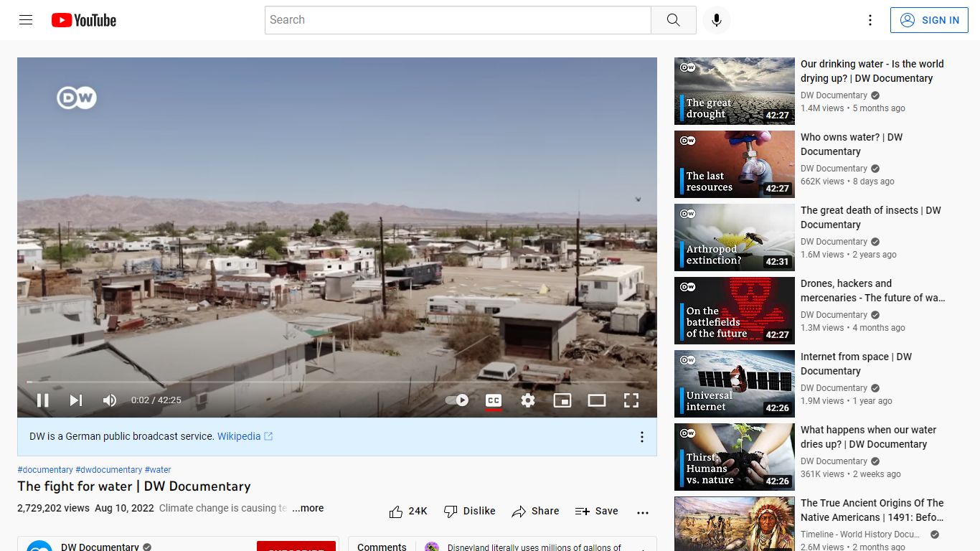Click the video title 'The fight for water'
The width and height of the screenshot is (980, 551).
coord(134,486)
